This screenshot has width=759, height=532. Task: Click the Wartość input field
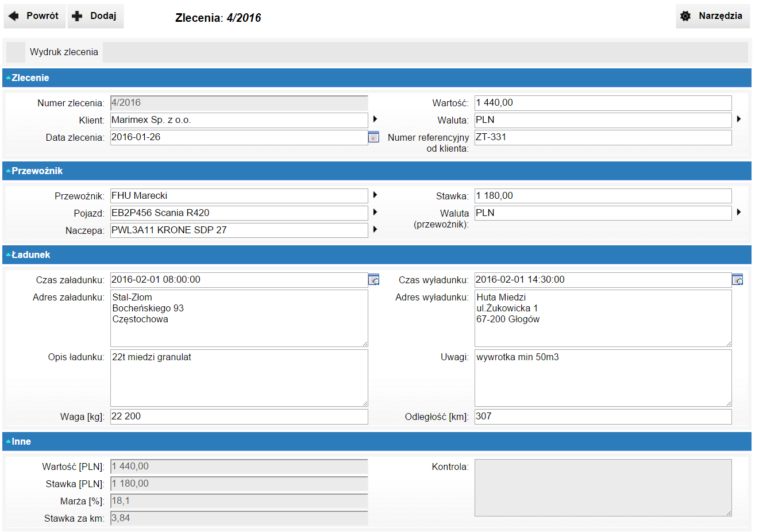(x=603, y=103)
